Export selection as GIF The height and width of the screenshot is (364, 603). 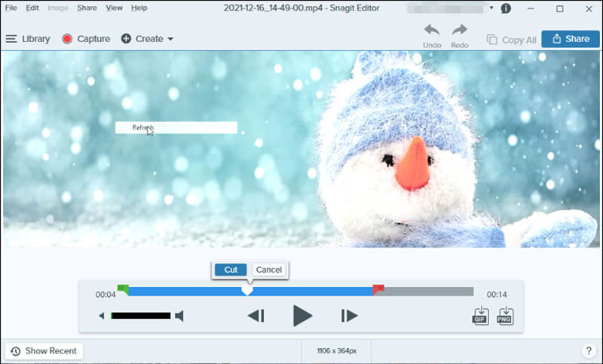coord(480,316)
